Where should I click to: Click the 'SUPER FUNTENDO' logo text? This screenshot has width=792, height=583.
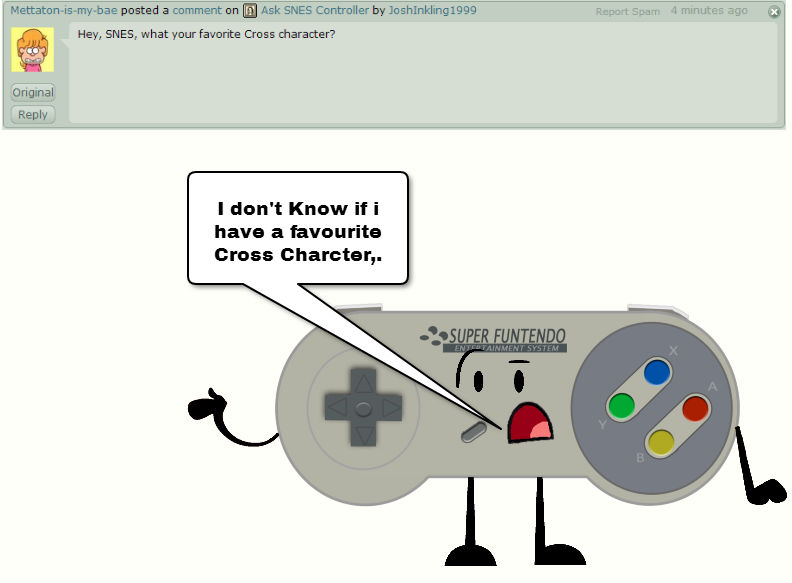507,336
